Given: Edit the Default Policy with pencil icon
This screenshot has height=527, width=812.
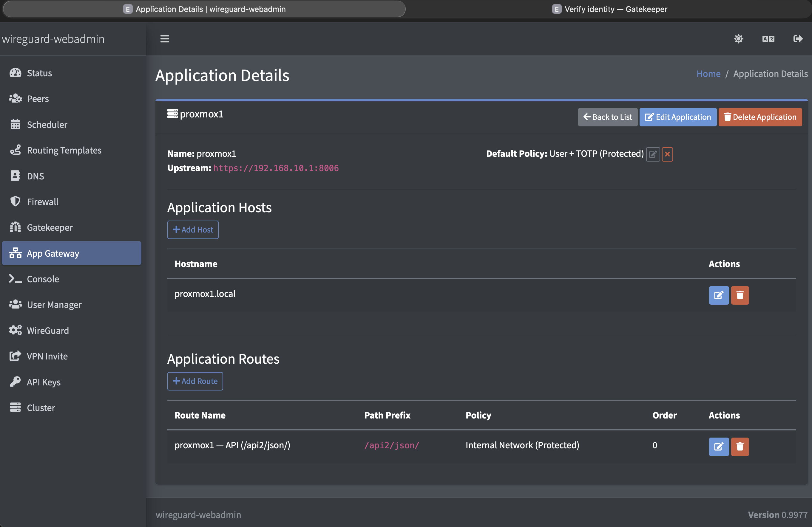Looking at the screenshot, I should tap(653, 154).
